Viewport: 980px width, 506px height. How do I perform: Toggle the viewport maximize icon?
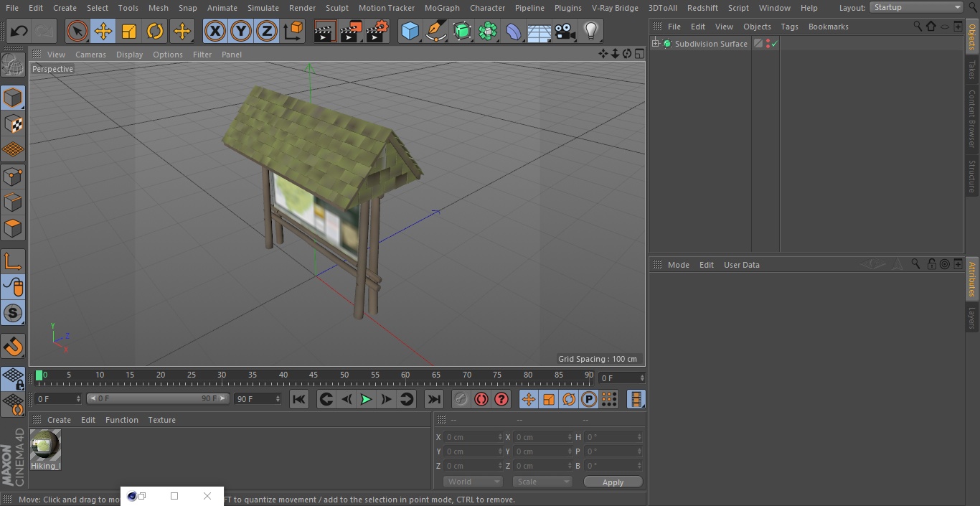[639, 54]
